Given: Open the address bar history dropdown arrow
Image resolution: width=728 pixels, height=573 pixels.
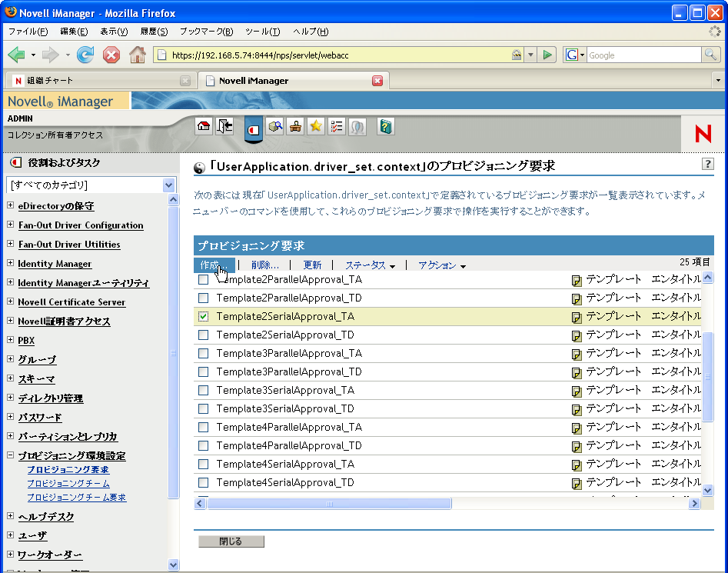Looking at the screenshot, I should [530, 55].
